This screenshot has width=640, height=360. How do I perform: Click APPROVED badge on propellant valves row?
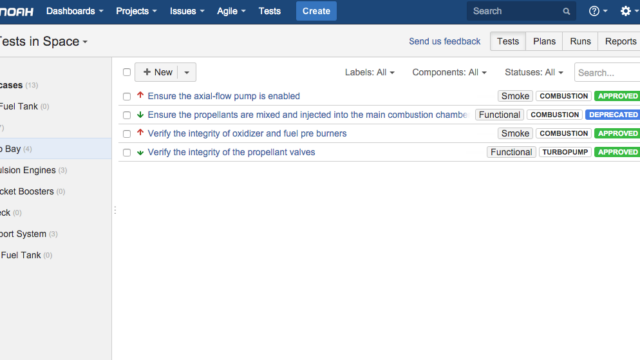click(x=617, y=152)
